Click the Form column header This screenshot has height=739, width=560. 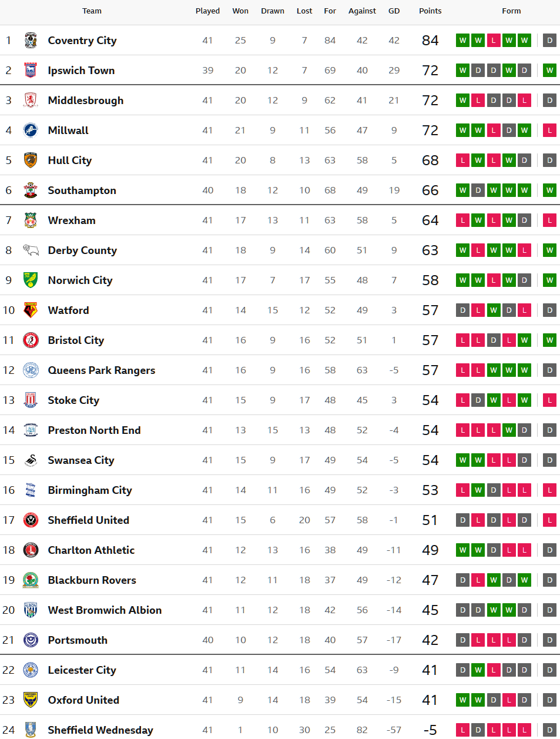click(x=511, y=11)
